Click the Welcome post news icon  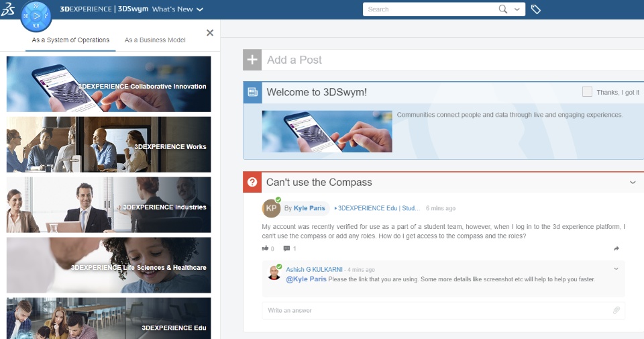coord(252,92)
